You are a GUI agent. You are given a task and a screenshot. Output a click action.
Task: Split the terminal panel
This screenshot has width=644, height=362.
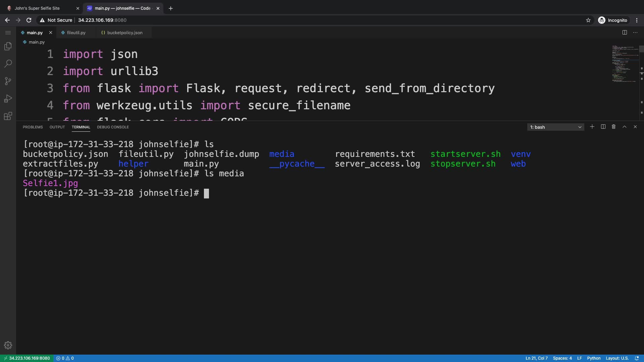pos(603,127)
